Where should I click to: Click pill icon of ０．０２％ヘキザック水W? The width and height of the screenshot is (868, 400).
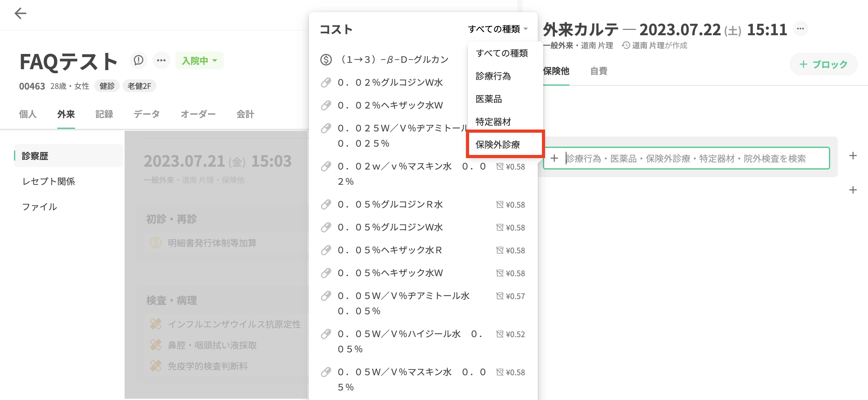click(x=326, y=105)
